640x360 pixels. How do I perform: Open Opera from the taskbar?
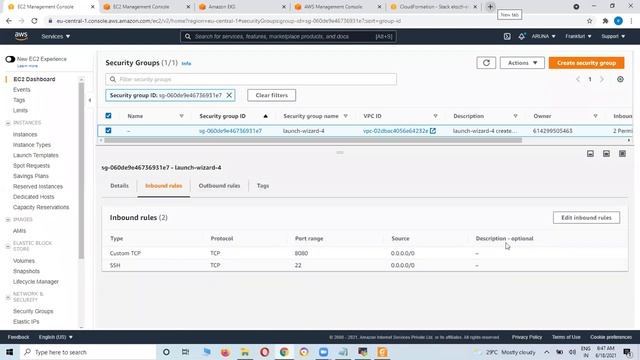(x=264, y=352)
